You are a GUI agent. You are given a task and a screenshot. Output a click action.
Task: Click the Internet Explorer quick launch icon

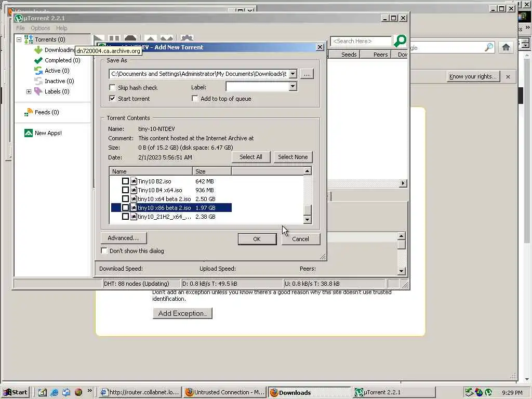coord(54,392)
